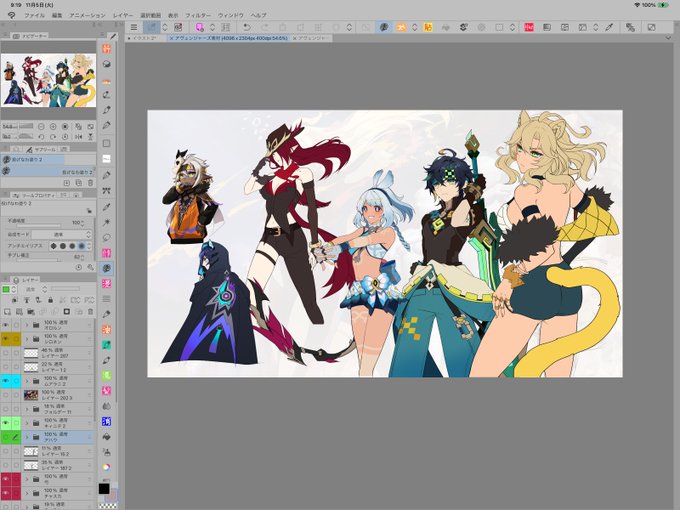Screen dimensions: 680x510
Task: Open the アニメーション menu
Action: pos(87,15)
